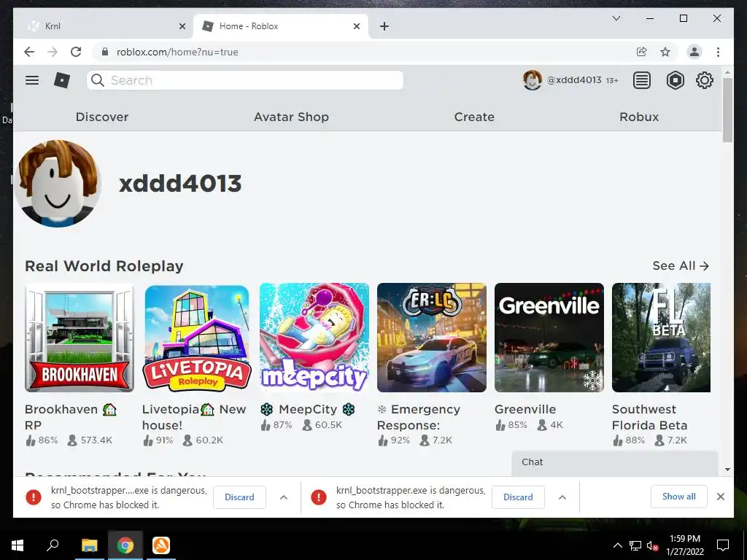Screen dimensions: 747x560
Task: Click the page vertical scrollbar thumb
Action: (x=727, y=109)
